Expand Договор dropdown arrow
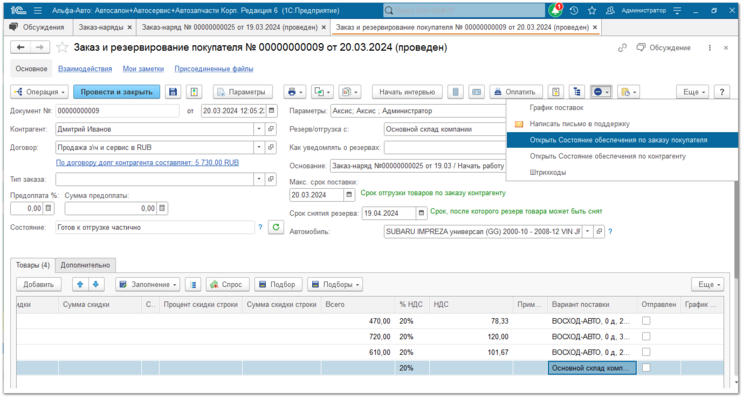Image resolution: width=743 pixels, height=398 pixels. click(259, 147)
